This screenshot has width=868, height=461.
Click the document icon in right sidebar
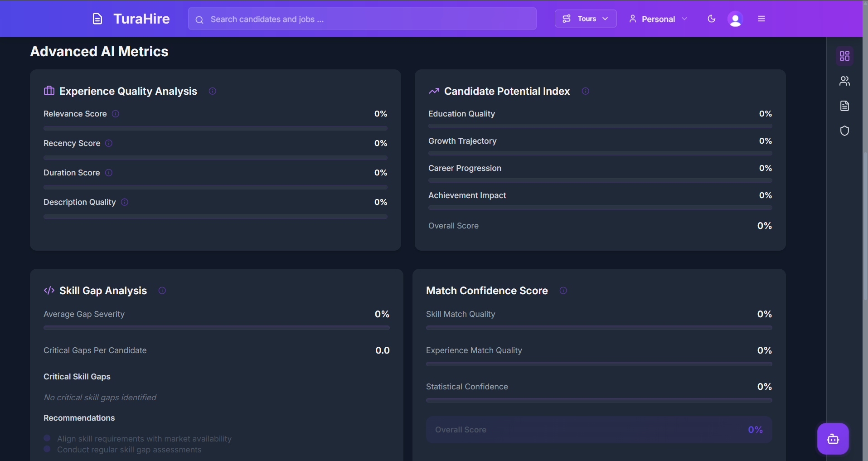[x=844, y=106]
